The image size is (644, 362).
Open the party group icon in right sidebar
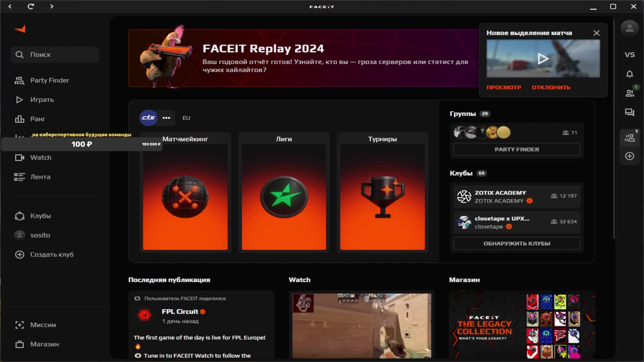(630, 137)
